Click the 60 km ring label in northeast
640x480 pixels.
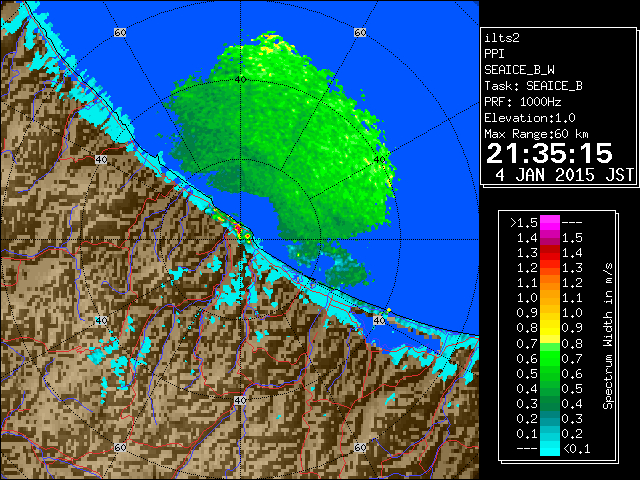tap(360, 32)
